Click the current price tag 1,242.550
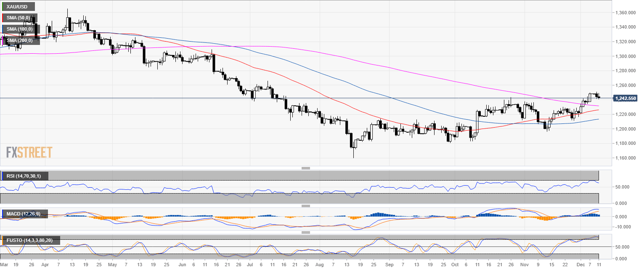Viewport: 644px width, 270px height. tap(625, 98)
